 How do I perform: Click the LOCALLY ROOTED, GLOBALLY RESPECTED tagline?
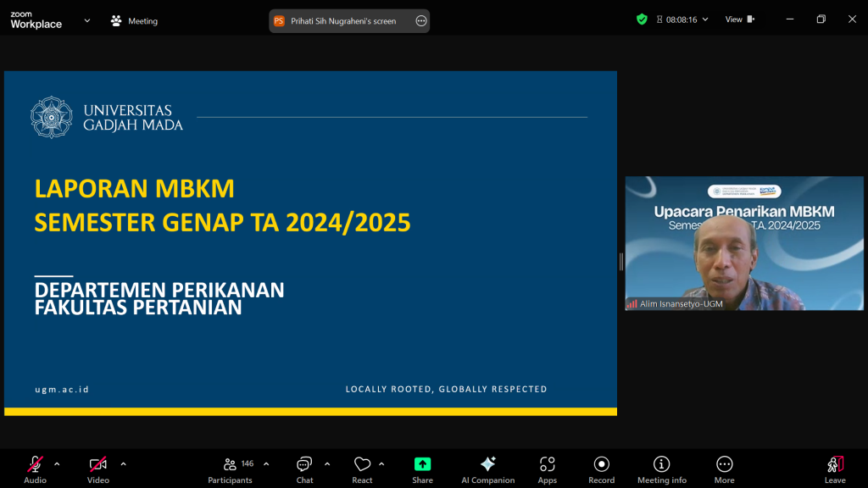446,389
